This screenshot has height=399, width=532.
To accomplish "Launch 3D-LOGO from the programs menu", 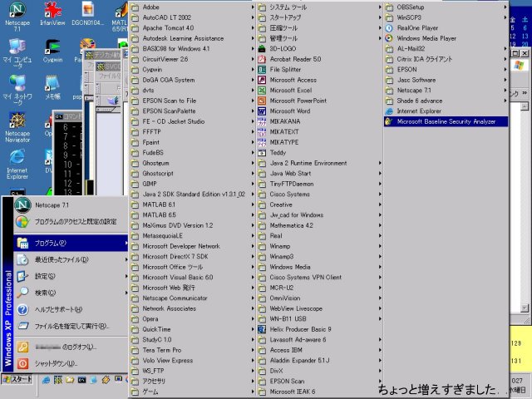I will coord(318,49).
